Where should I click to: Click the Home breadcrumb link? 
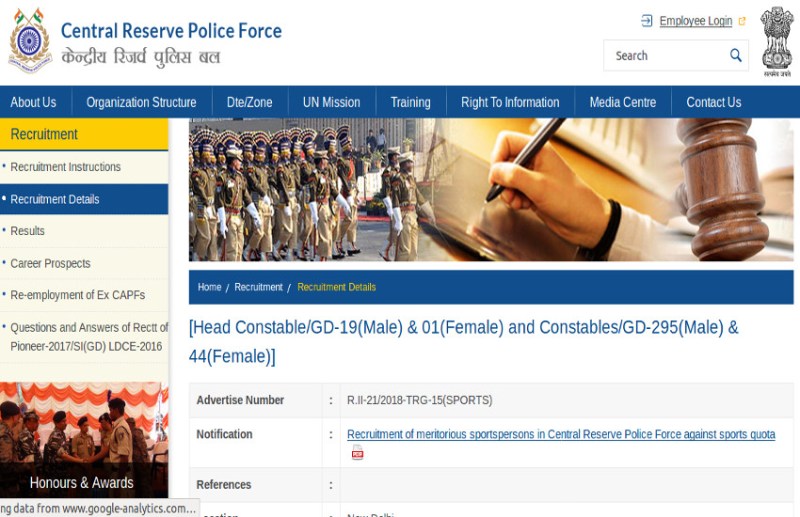(x=209, y=287)
